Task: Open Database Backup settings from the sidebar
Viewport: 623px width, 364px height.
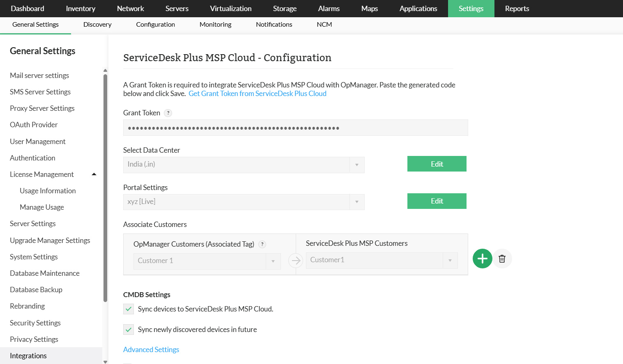Action: (x=36, y=289)
